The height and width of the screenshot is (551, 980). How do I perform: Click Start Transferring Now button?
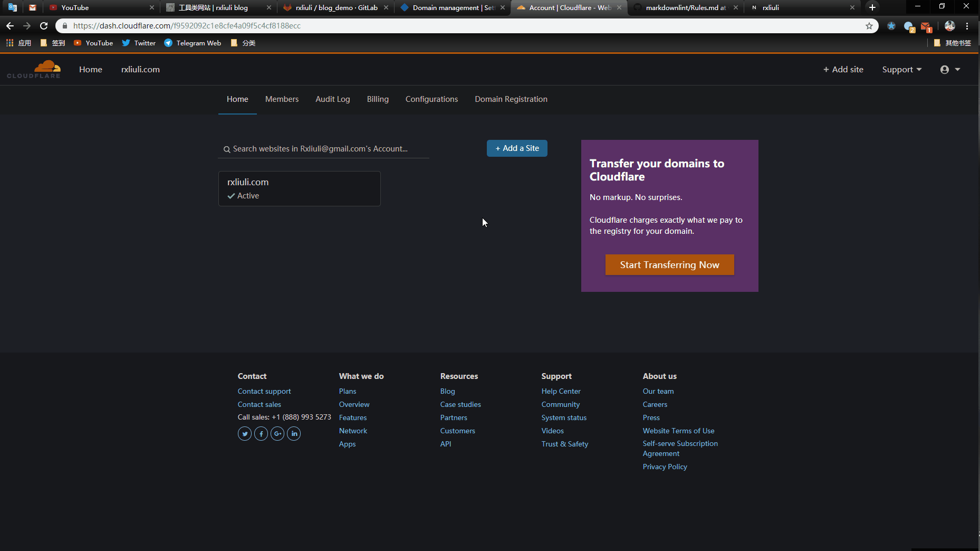[x=669, y=265]
